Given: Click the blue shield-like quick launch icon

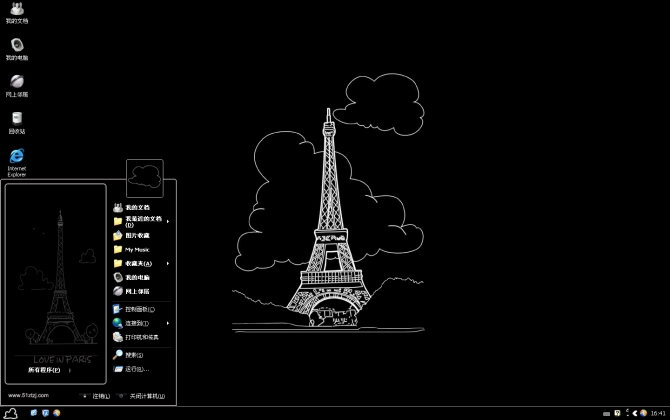Looking at the screenshot, I should pos(45,413).
